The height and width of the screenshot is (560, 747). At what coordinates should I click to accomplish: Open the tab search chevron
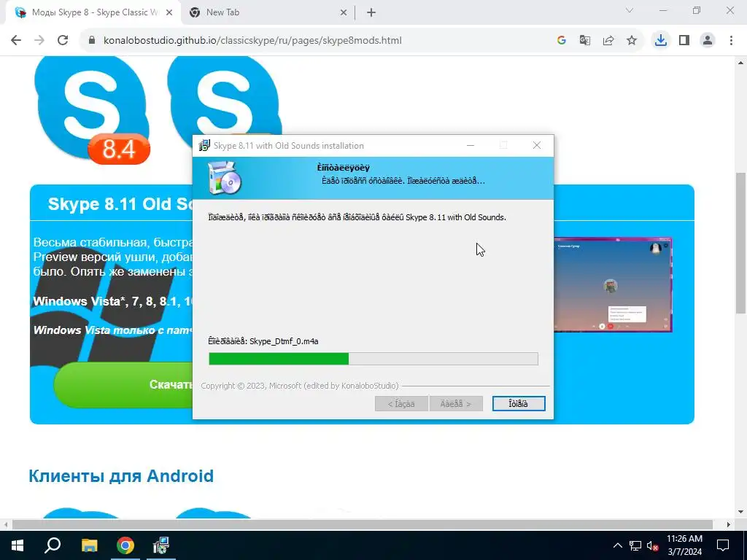(x=630, y=10)
